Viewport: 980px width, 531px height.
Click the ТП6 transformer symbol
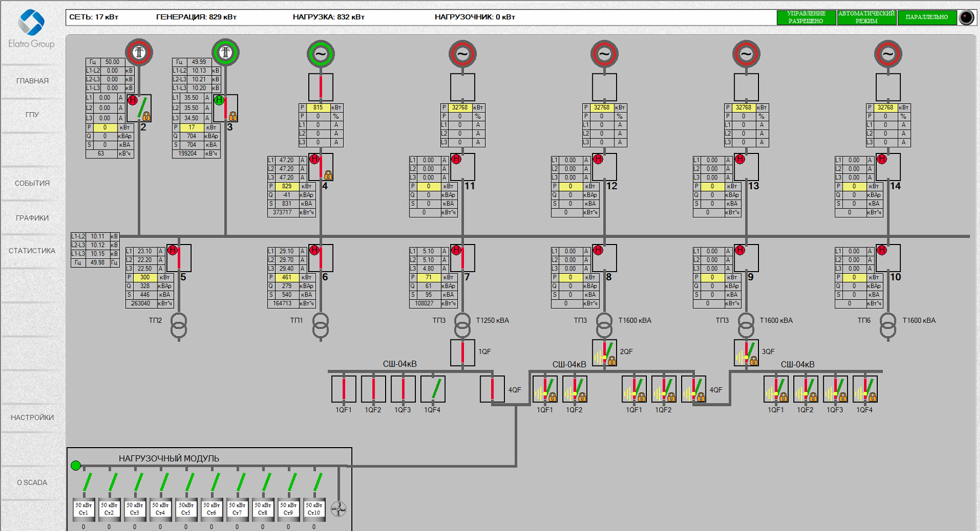click(x=888, y=326)
